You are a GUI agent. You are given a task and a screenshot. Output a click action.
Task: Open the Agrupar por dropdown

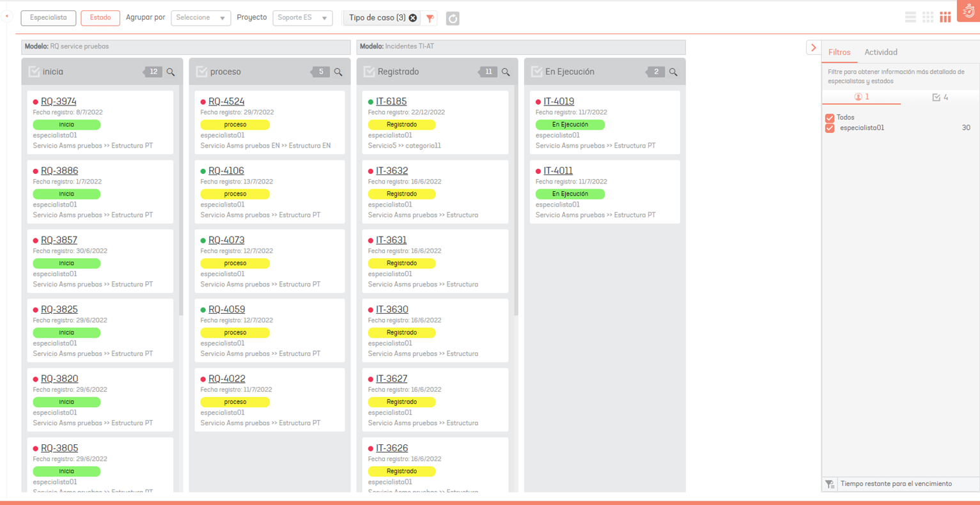click(x=201, y=18)
